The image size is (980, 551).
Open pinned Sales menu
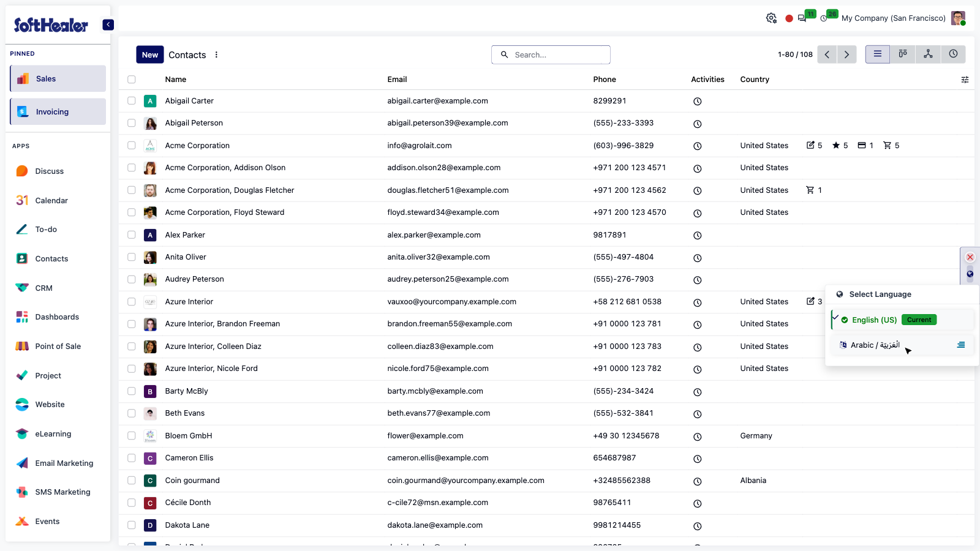tap(58, 78)
